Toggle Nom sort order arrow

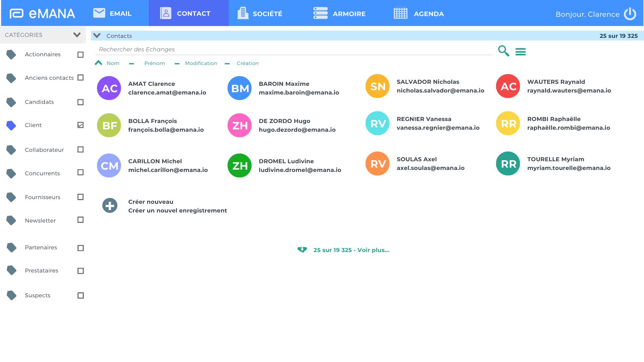tap(98, 63)
